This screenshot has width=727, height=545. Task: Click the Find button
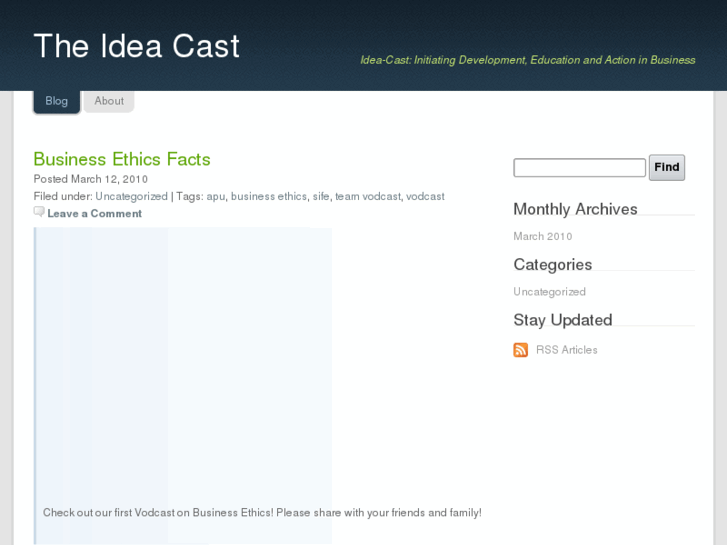point(667,168)
